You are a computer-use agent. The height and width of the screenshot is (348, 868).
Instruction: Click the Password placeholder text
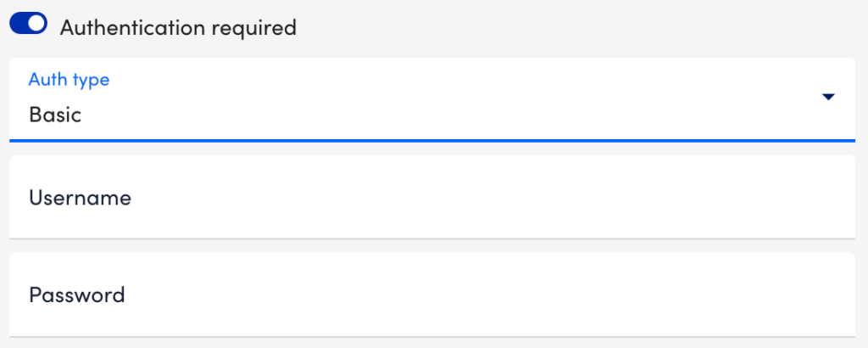(77, 295)
